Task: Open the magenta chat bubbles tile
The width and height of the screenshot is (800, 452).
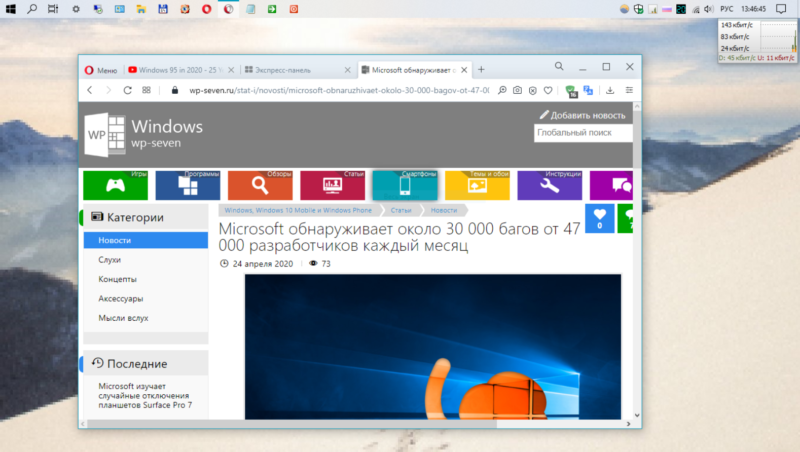Action: [611, 185]
